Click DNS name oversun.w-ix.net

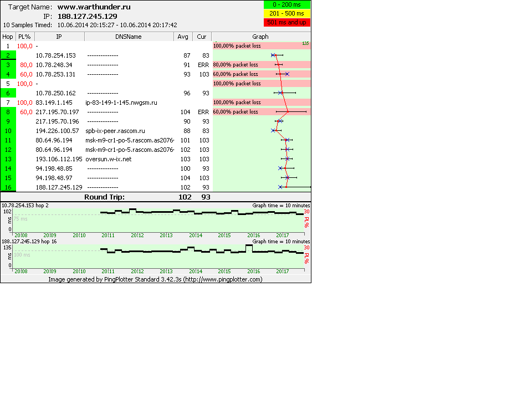[x=109, y=159]
